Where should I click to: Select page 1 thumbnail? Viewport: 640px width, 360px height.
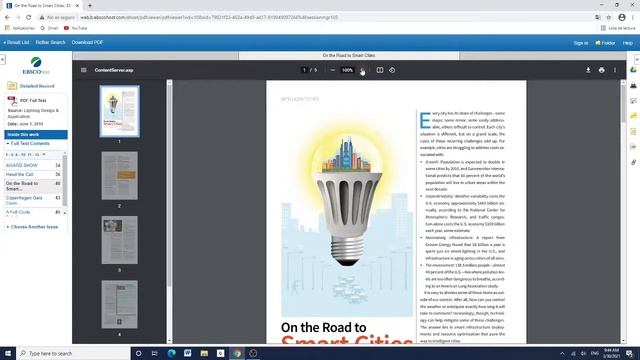[x=119, y=111]
